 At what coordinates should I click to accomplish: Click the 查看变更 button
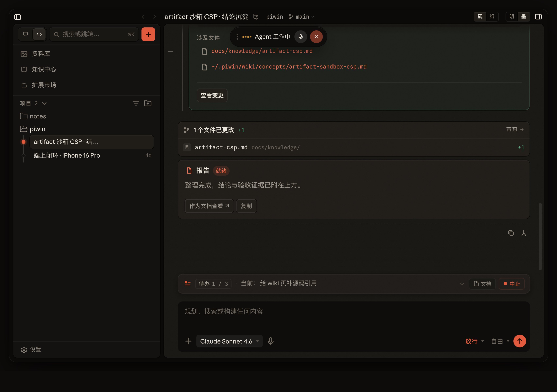coord(212,96)
